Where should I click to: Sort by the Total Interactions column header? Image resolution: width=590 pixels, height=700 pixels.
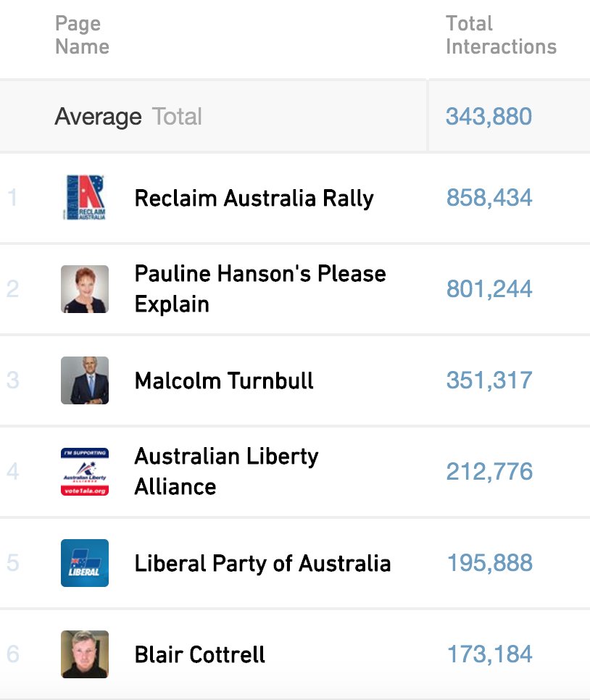tap(501, 35)
